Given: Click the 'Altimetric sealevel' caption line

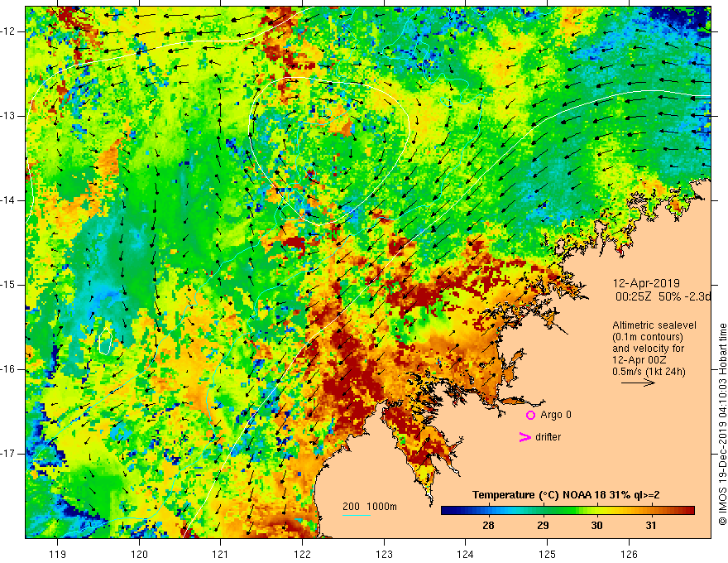Looking at the screenshot, I should pyautogui.click(x=654, y=325).
